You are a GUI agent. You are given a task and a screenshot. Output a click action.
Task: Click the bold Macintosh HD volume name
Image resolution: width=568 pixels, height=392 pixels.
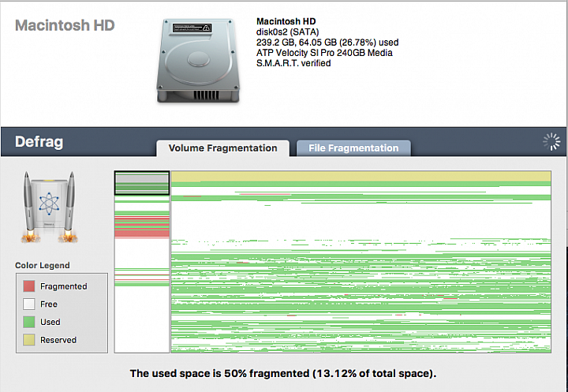click(286, 21)
